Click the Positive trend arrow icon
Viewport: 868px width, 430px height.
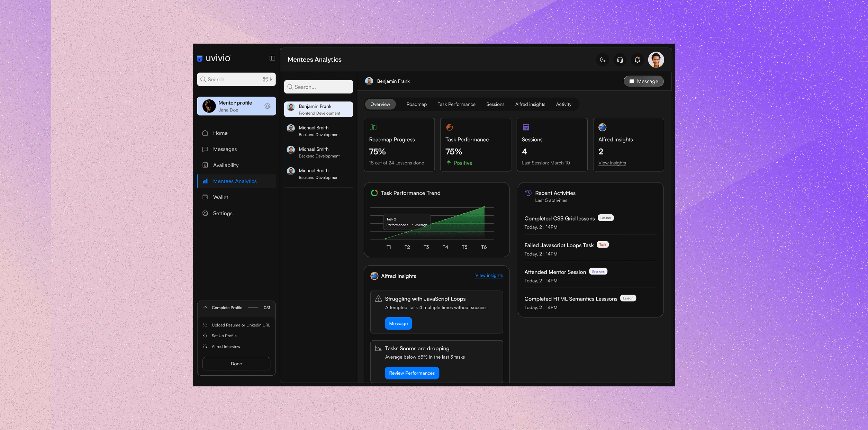(449, 163)
